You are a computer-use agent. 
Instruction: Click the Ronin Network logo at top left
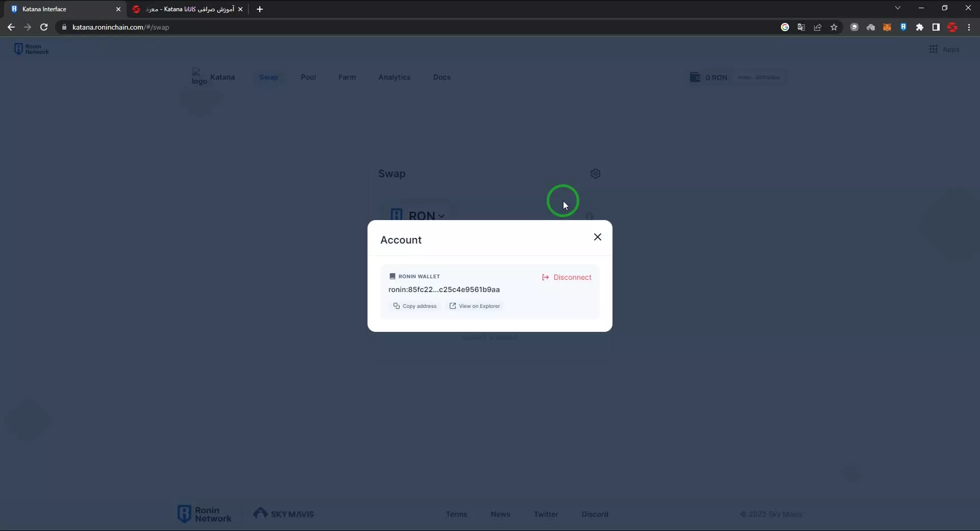32,49
